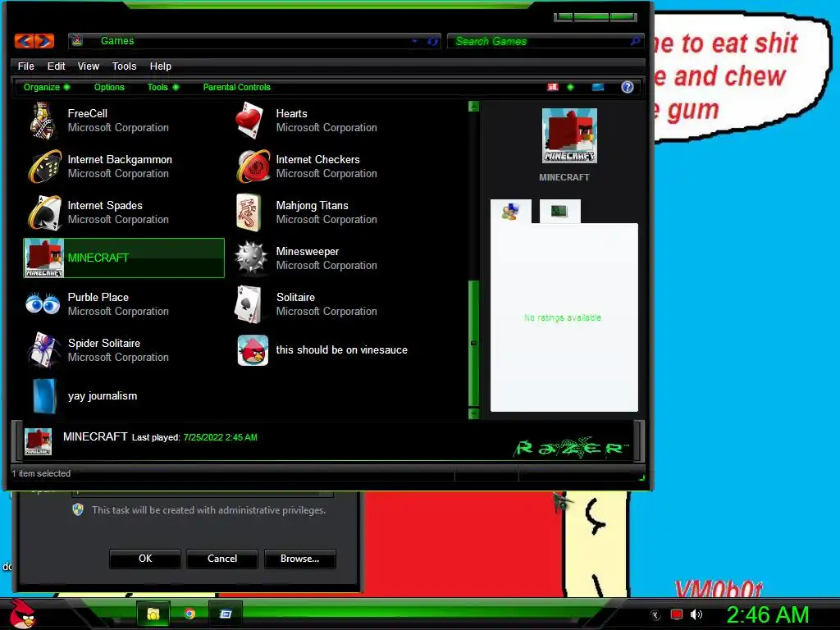Viewport: 840px width, 630px height.
Task: Select the Purble Place eyes icon
Action: pos(43,304)
